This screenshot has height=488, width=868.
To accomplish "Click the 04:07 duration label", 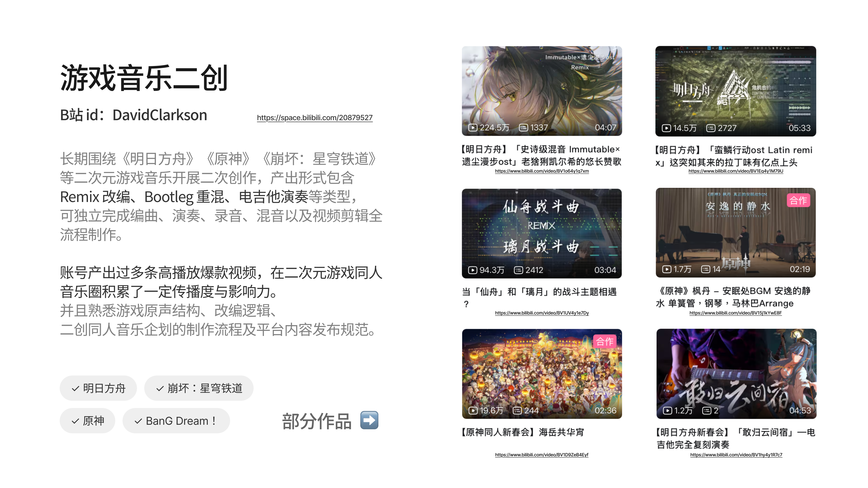I will [606, 128].
